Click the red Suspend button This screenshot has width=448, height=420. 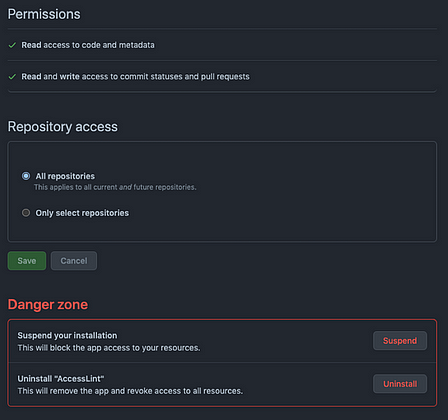[x=400, y=341]
